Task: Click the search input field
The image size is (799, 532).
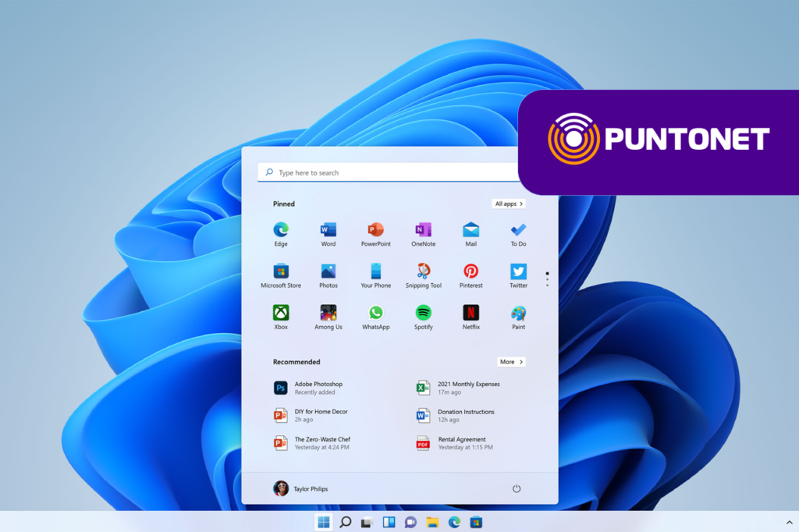Action: click(390, 172)
